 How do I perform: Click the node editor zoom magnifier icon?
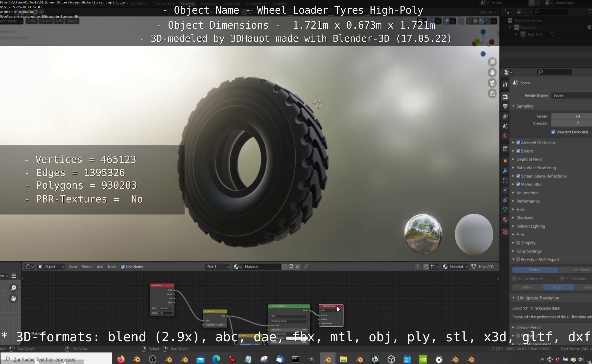coord(14,288)
